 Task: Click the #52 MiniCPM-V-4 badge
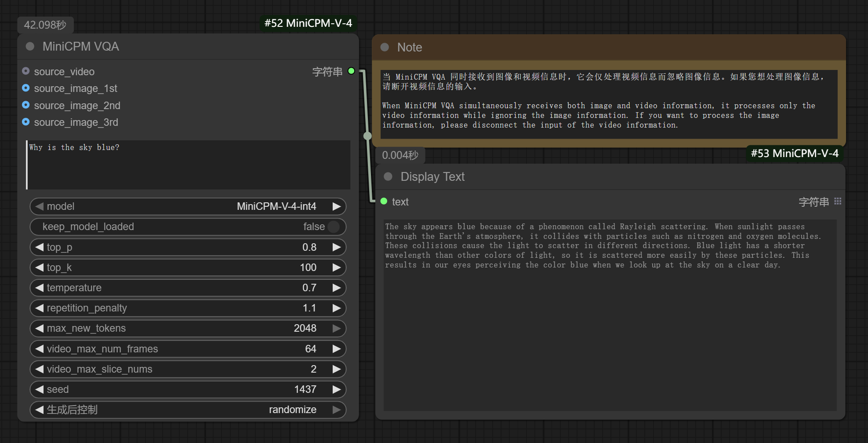click(x=308, y=23)
